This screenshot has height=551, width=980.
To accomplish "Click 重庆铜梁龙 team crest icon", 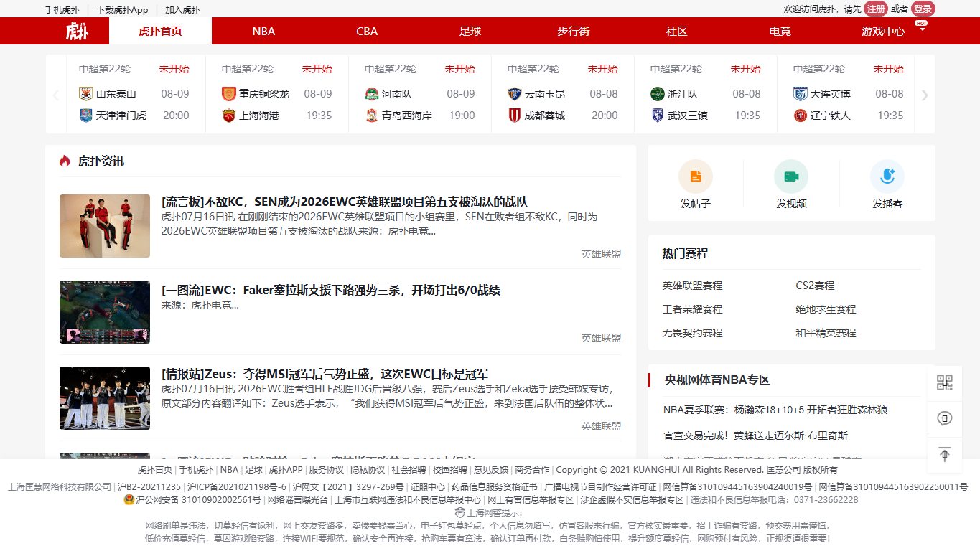I will pyautogui.click(x=229, y=93).
